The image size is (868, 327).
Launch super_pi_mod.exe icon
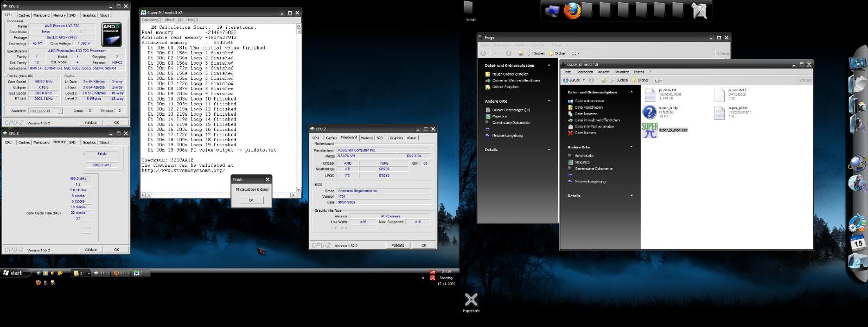tap(649, 130)
